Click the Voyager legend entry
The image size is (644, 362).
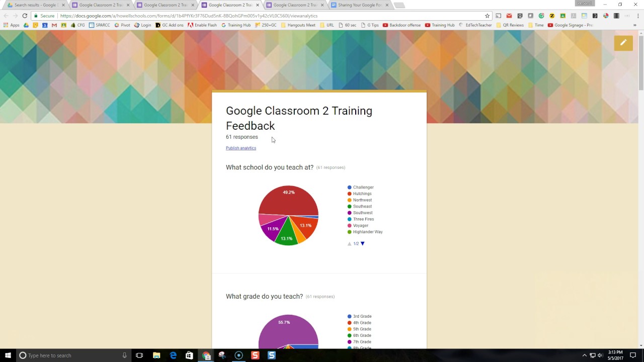pyautogui.click(x=358, y=226)
